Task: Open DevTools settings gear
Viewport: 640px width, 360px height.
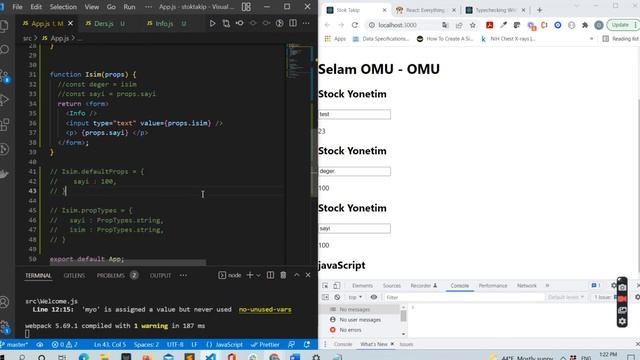Action: 613,285
